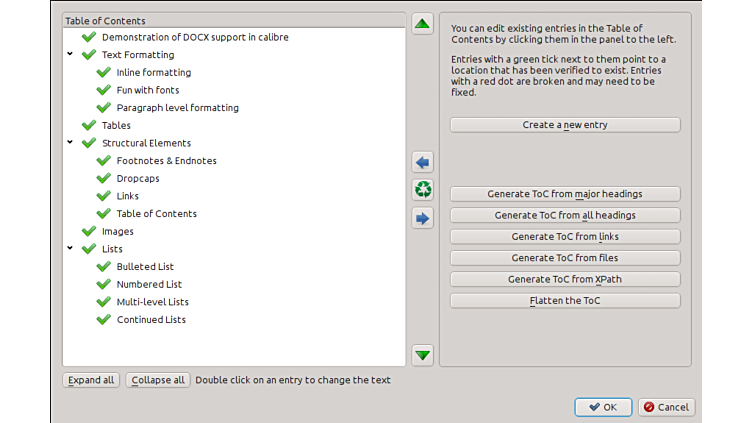Click green tick next to Dropcaps
Viewport: 752px width, 423px height.
point(104,178)
